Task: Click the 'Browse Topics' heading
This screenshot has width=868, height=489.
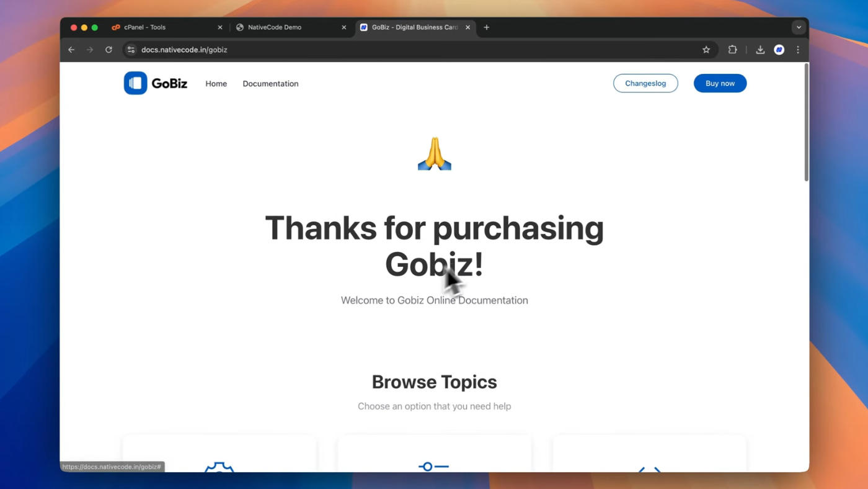Action: coord(434,382)
